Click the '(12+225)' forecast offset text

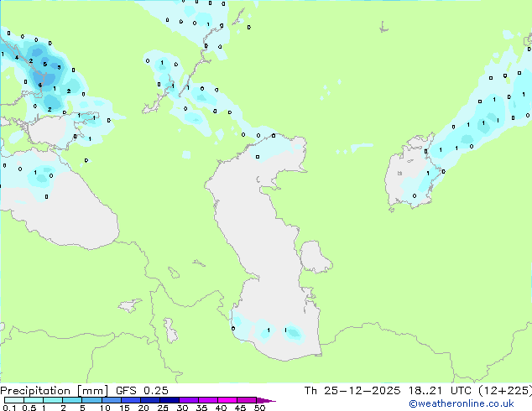(505, 391)
